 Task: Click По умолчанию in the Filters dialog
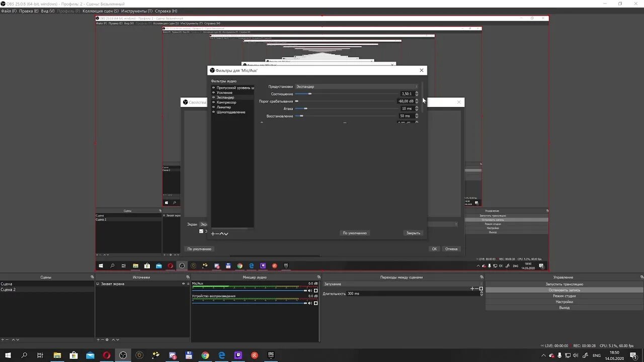[355, 233]
